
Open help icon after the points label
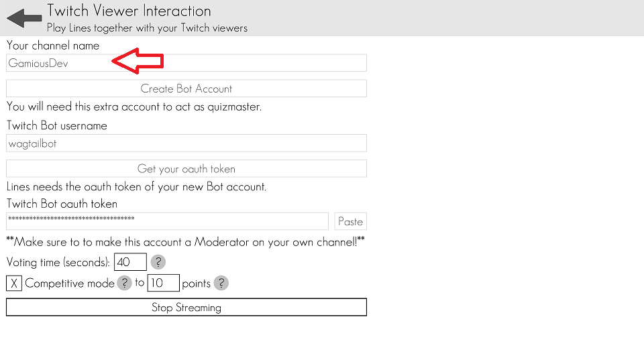221,283
